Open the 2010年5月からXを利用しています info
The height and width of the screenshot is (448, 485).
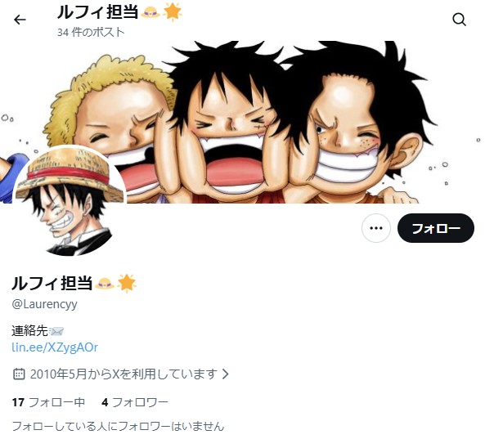pyautogui.click(x=123, y=374)
